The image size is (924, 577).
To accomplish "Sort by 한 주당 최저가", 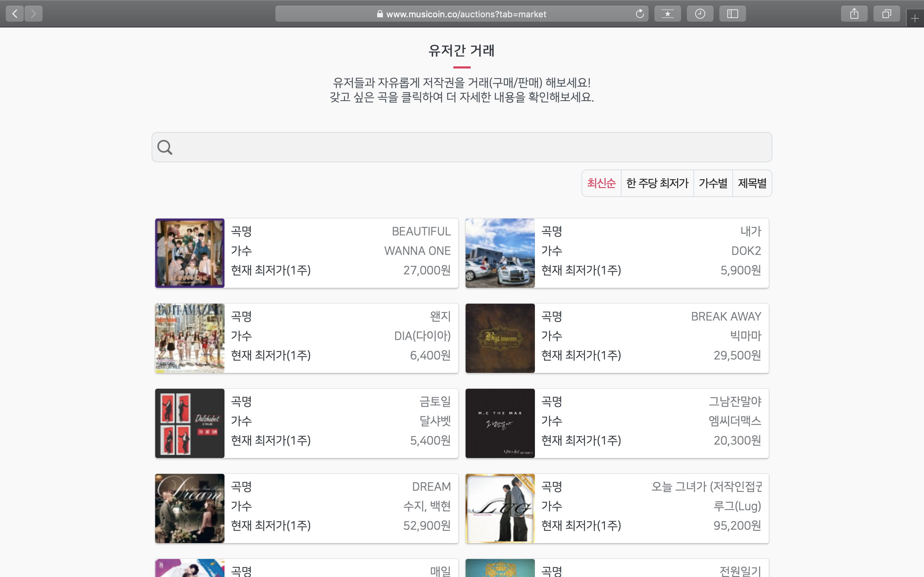I will (x=657, y=184).
